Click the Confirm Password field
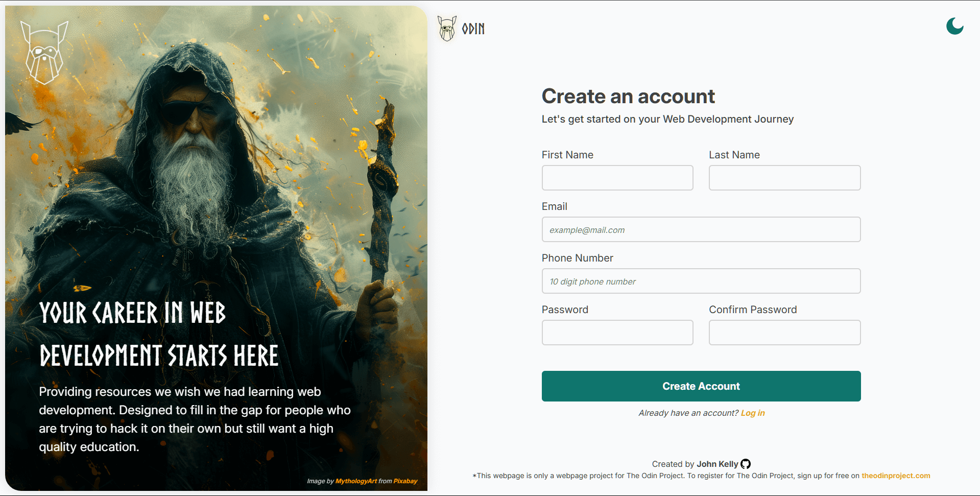980x496 pixels. click(x=784, y=333)
